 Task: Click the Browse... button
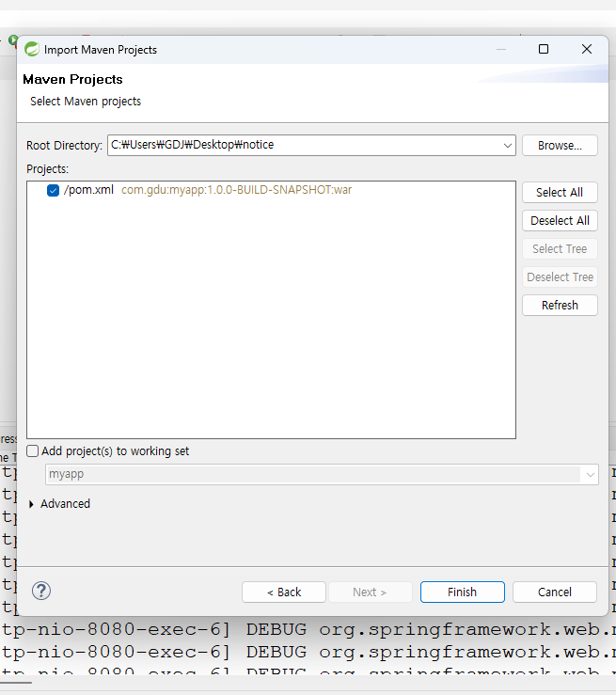560,146
